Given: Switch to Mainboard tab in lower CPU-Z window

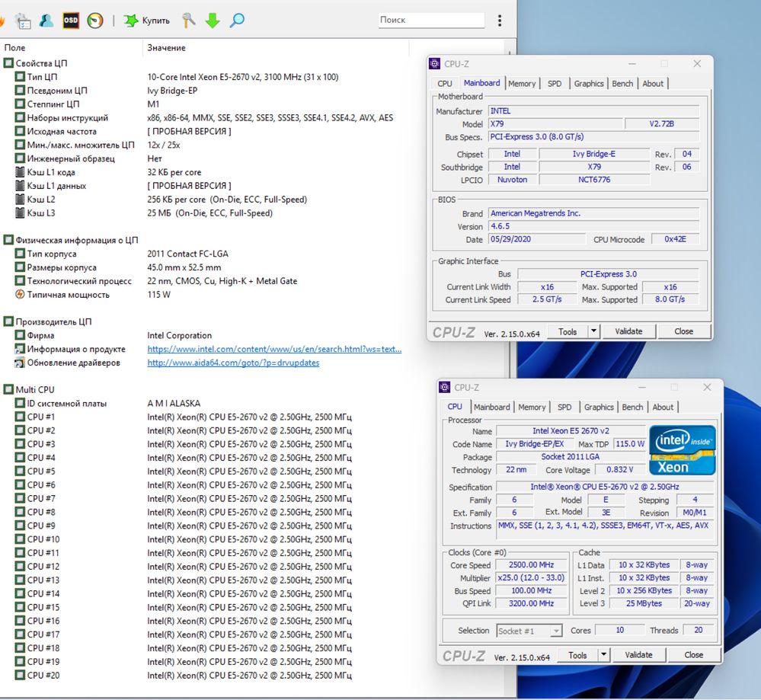Looking at the screenshot, I should click(491, 408).
